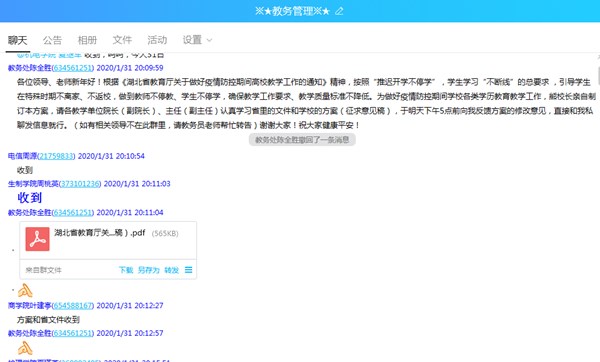Click the (565KB) file size text
Viewport: 600px width, 362px height.
coord(165,233)
